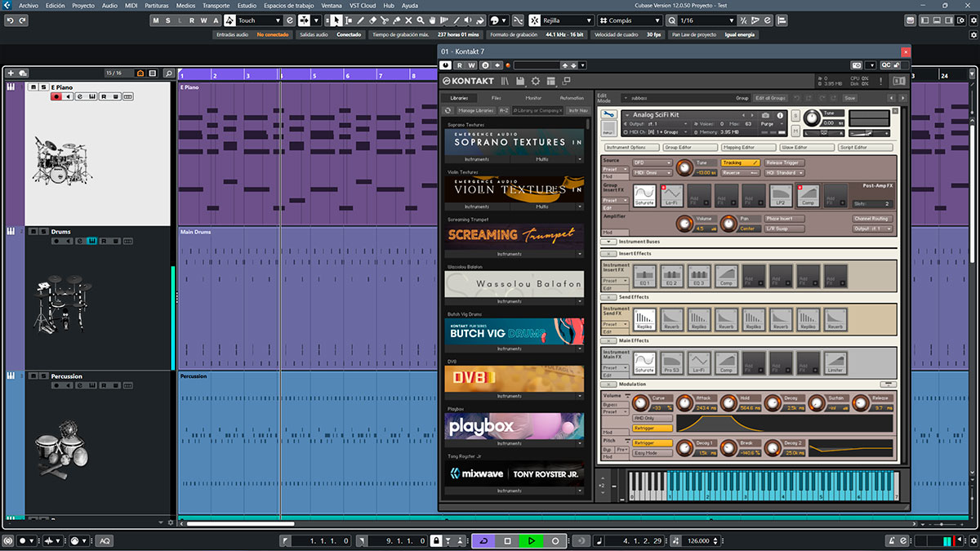
Task: Show info for Analog SciFi Kit
Action: (x=781, y=115)
